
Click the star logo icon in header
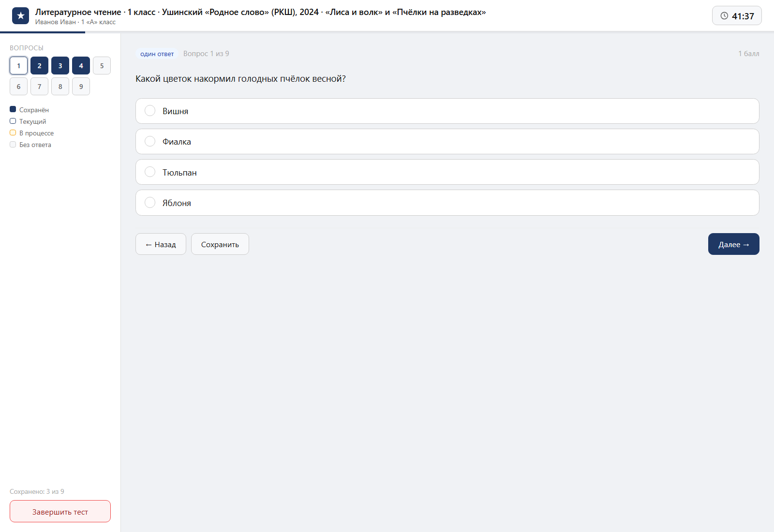pos(20,15)
